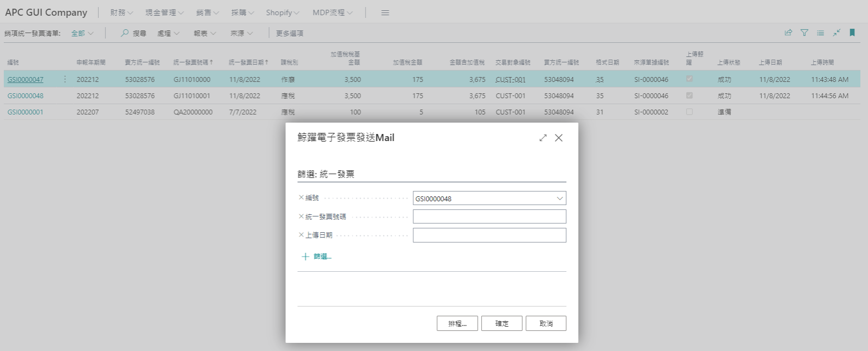
Task: Click the plus icon to add a filter
Action: pyautogui.click(x=305, y=257)
